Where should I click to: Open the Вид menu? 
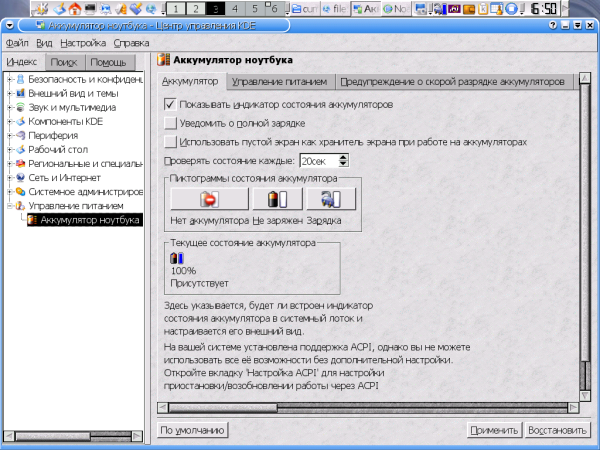[44, 43]
